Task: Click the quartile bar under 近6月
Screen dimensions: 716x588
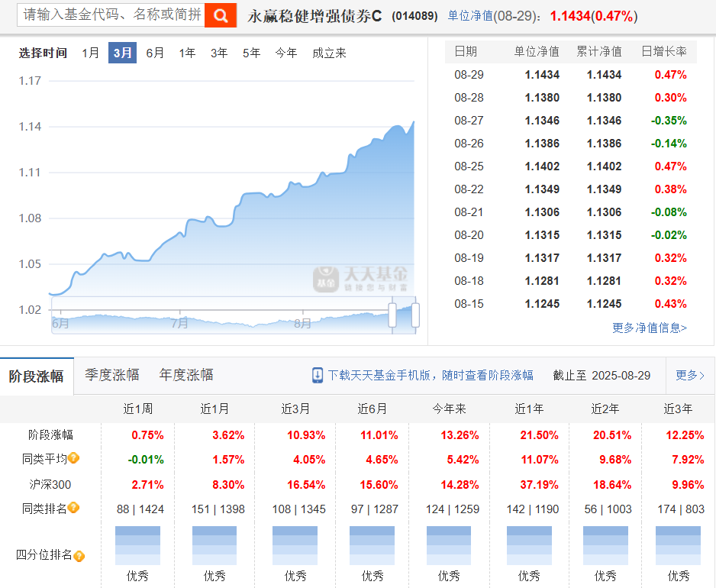Action: [x=373, y=545]
